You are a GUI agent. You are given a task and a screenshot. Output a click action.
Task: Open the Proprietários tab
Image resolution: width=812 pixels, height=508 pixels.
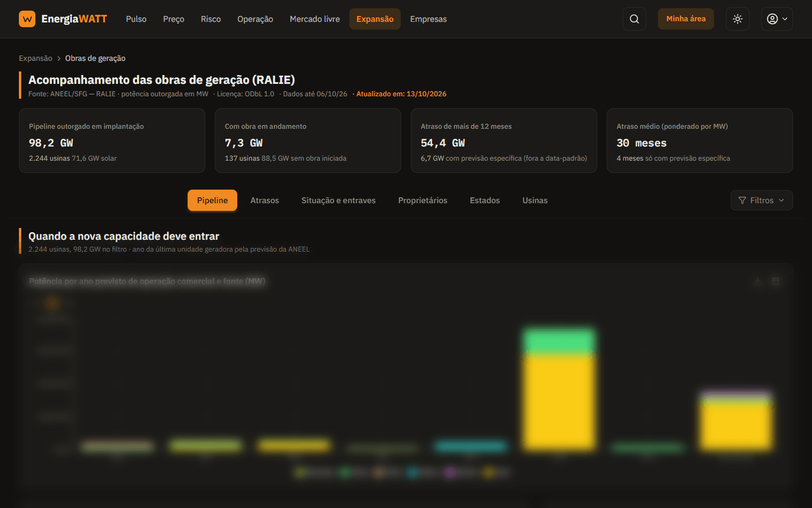[x=423, y=200]
